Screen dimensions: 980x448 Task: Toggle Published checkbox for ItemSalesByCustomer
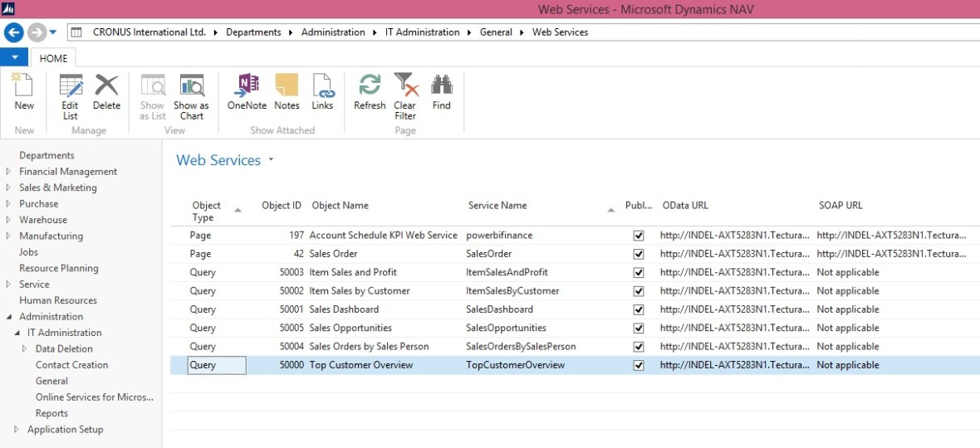point(638,291)
